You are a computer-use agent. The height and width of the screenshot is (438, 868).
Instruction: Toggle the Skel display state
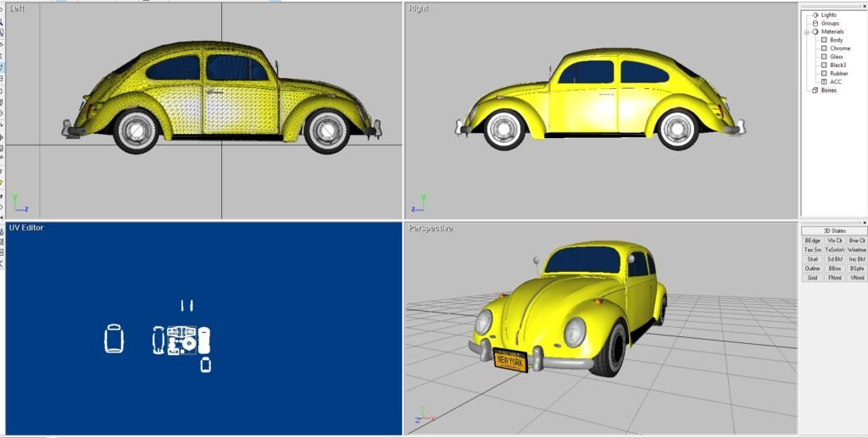812,258
